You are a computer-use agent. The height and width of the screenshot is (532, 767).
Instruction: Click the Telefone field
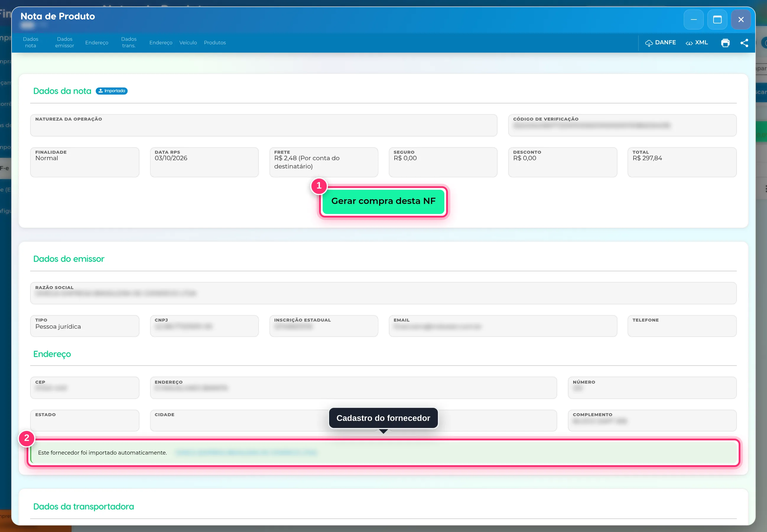(682, 326)
